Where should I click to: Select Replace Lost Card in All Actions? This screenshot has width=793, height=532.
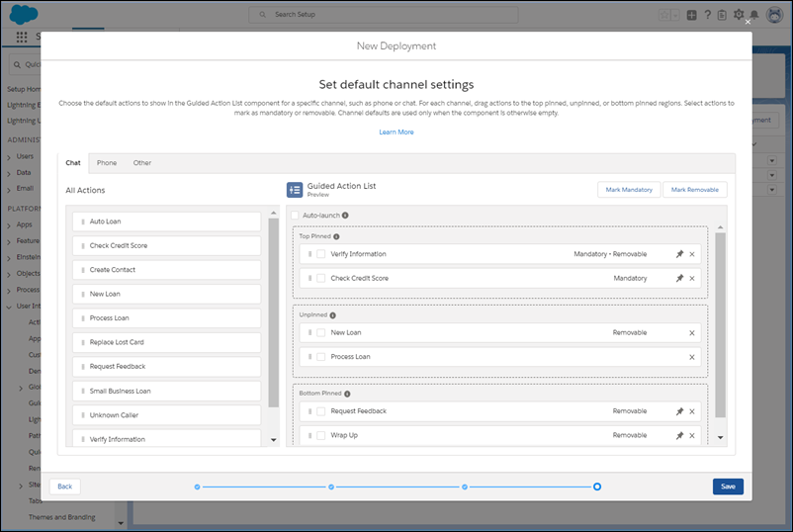tap(167, 342)
